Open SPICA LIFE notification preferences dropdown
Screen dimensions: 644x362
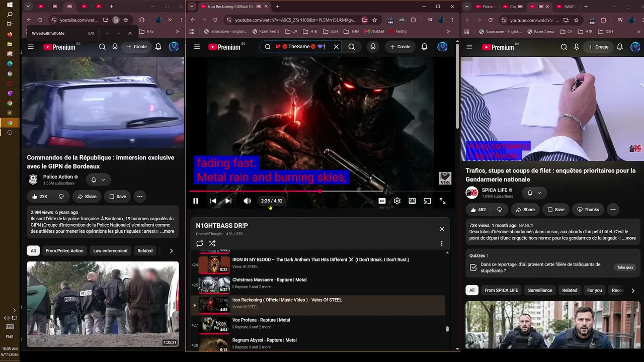pos(534,193)
